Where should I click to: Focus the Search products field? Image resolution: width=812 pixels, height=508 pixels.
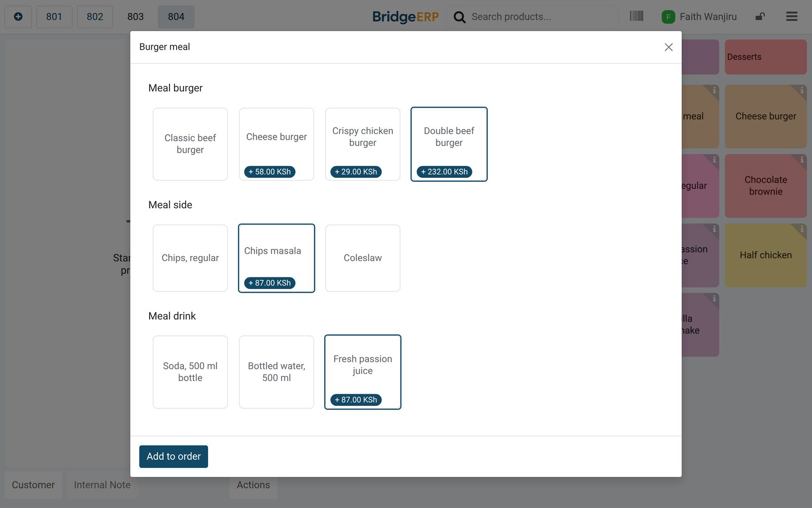tap(532, 17)
